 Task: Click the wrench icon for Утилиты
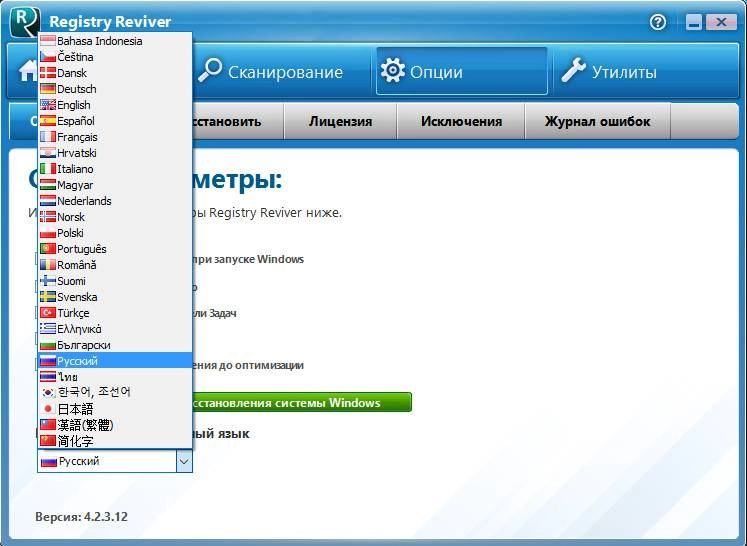[x=573, y=70]
